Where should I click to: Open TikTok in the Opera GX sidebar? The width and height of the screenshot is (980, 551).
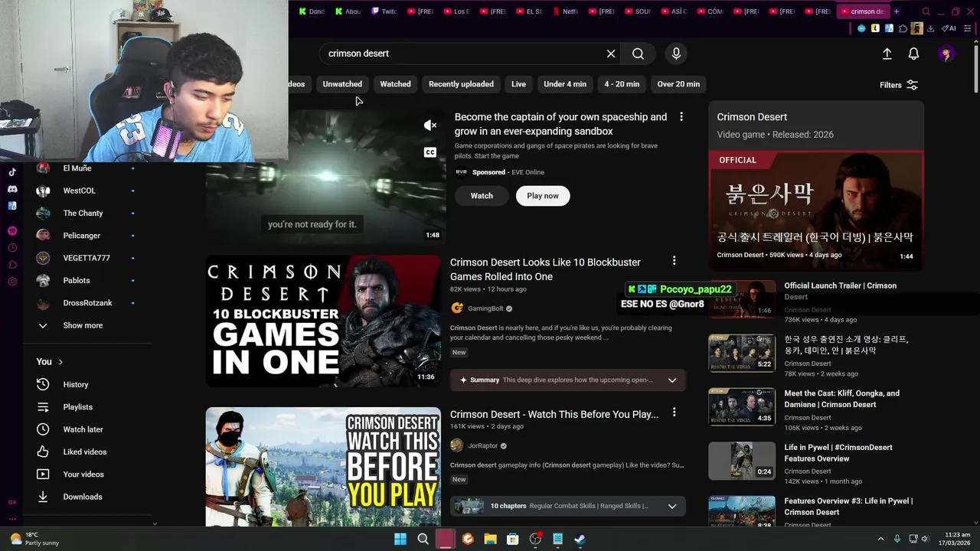pos(12,172)
